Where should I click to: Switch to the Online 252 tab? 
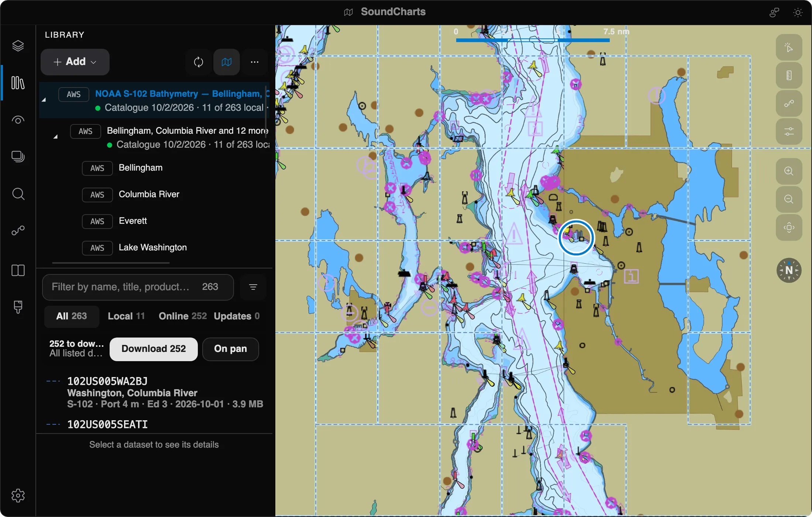tap(183, 316)
